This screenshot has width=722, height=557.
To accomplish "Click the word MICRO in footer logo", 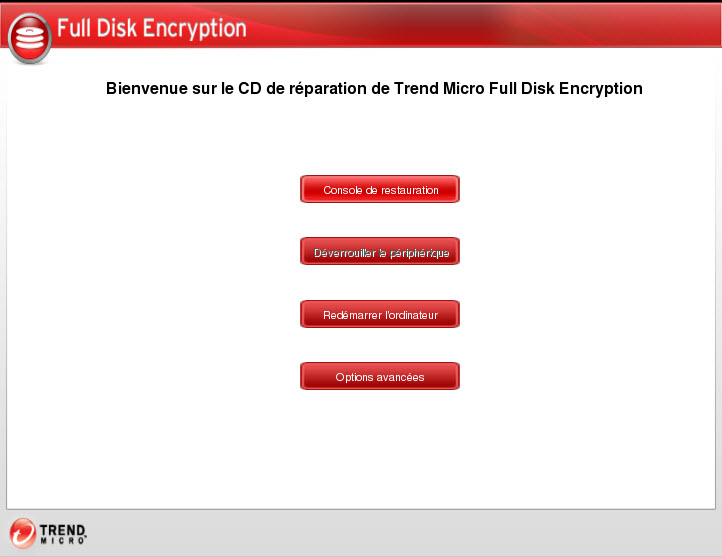I will pos(63,540).
